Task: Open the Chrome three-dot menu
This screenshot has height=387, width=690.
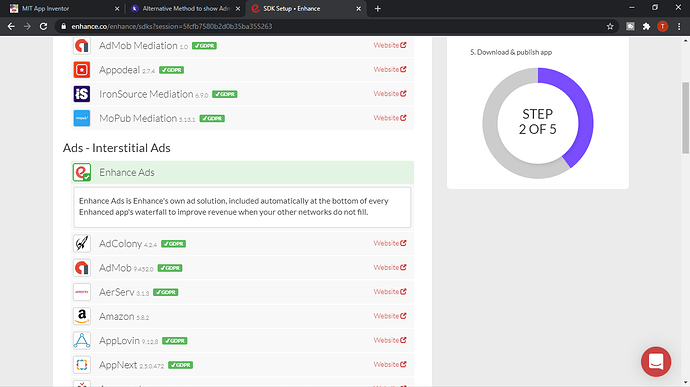Action: point(679,26)
